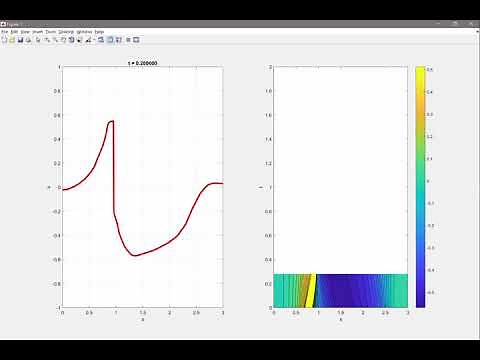Open the Edit menu
The image size is (480, 360).
point(14,32)
